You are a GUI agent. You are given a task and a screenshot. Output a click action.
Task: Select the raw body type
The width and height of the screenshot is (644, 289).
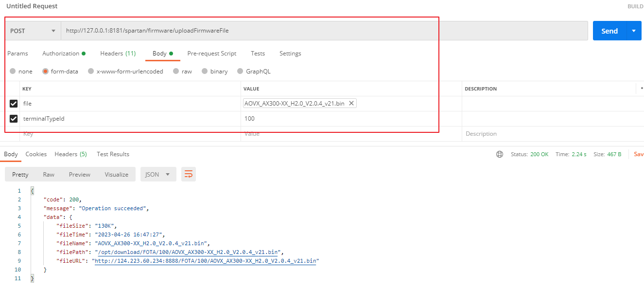pos(183,71)
